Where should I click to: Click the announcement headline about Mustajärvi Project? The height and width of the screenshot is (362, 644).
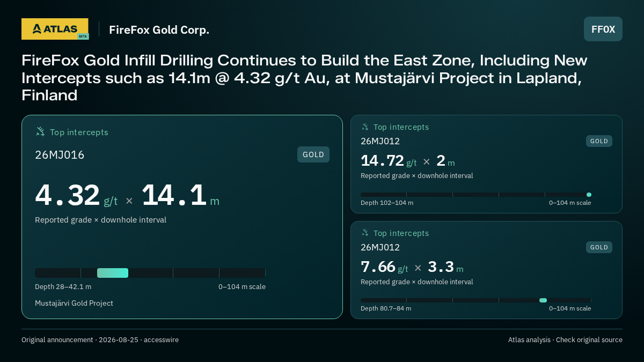click(x=305, y=78)
